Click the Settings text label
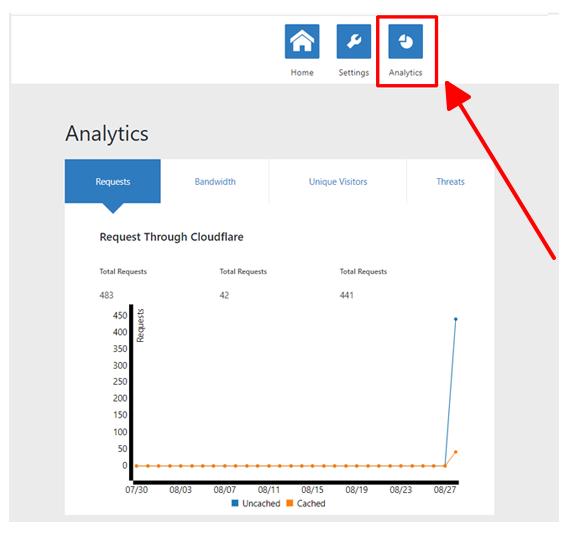The image size is (567, 548). pyautogui.click(x=354, y=72)
